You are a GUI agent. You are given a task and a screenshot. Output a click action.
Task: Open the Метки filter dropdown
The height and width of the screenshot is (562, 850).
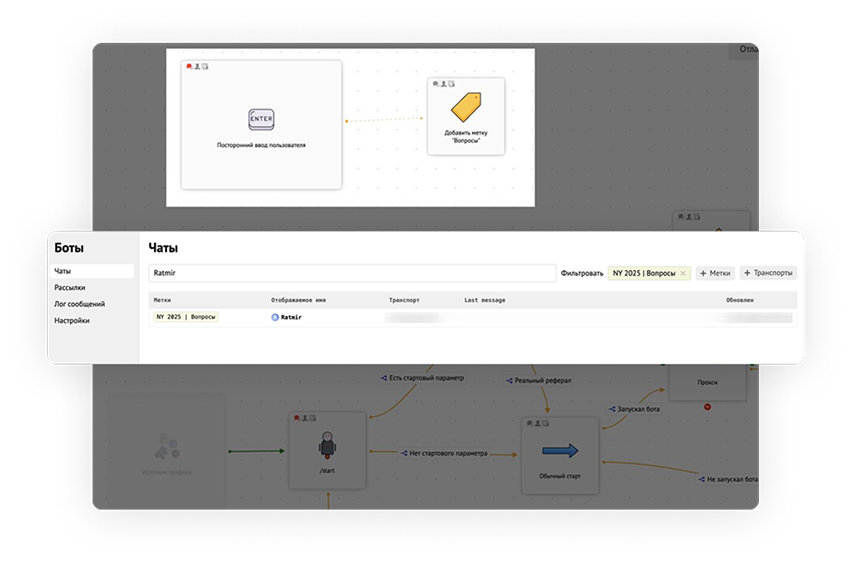tap(715, 273)
